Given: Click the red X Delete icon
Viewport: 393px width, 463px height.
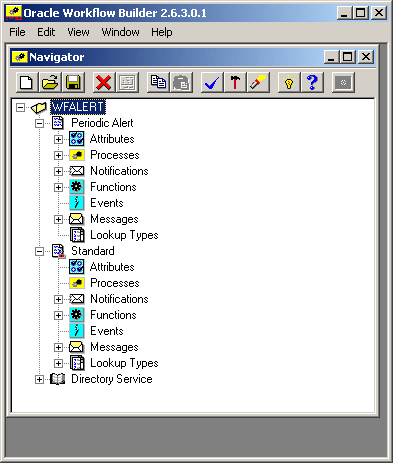Looking at the screenshot, I should point(103,82).
